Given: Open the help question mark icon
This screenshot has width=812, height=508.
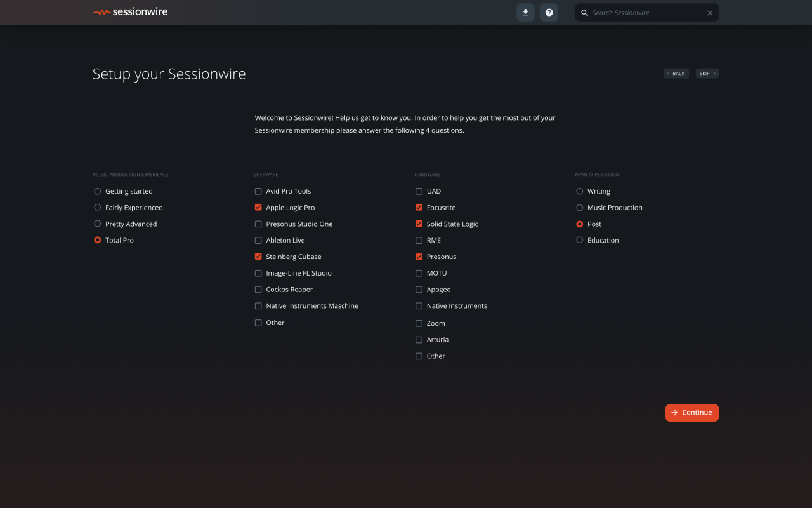Looking at the screenshot, I should click(549, 13).
